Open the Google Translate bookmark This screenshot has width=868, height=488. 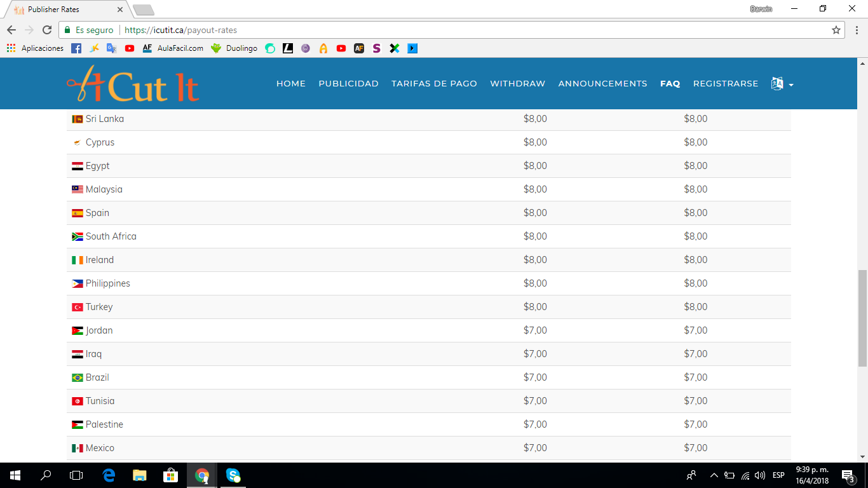tap(112, 48)
